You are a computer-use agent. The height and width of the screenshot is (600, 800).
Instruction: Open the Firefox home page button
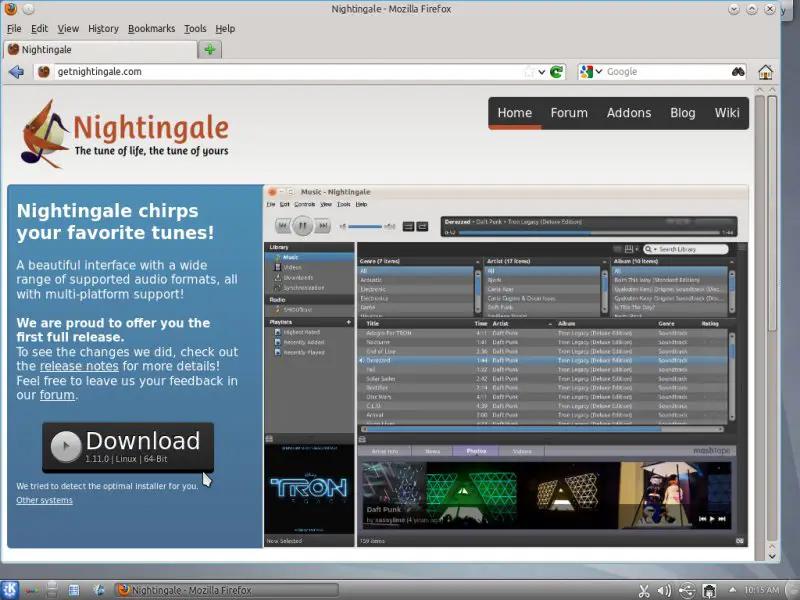point(765,72)
